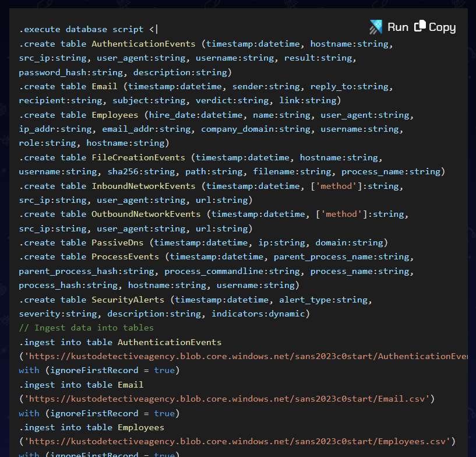Click '.ingest into table Email' line
Screen dimensions: 476x457
(x=81, y=385)
